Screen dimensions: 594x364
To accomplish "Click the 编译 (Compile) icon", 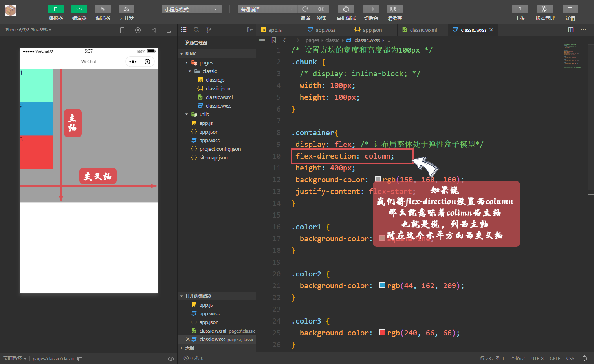I will coord(304,9).
